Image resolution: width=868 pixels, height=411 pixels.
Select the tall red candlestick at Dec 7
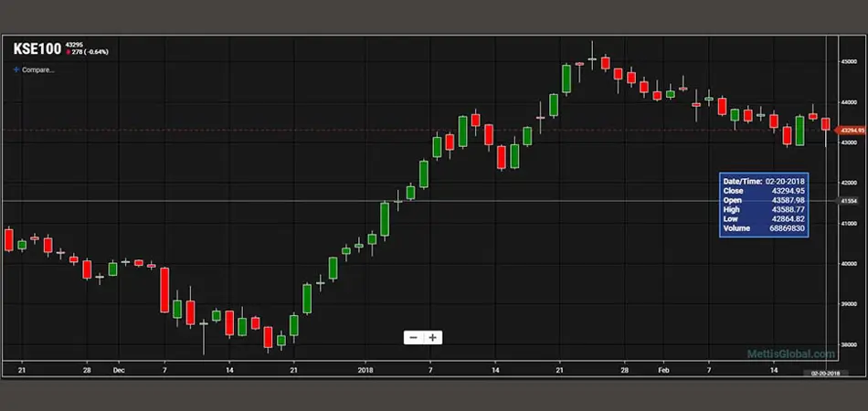coord(164,290)
